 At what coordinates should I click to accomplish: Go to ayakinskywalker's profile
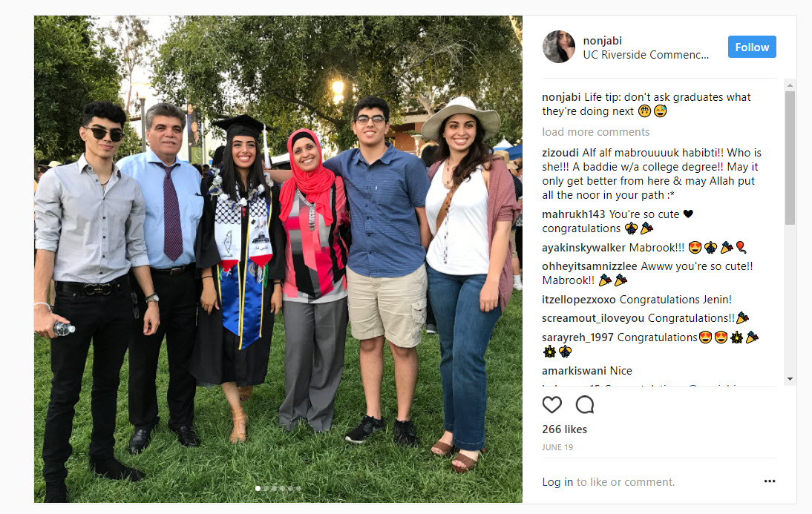coord(583,248)
